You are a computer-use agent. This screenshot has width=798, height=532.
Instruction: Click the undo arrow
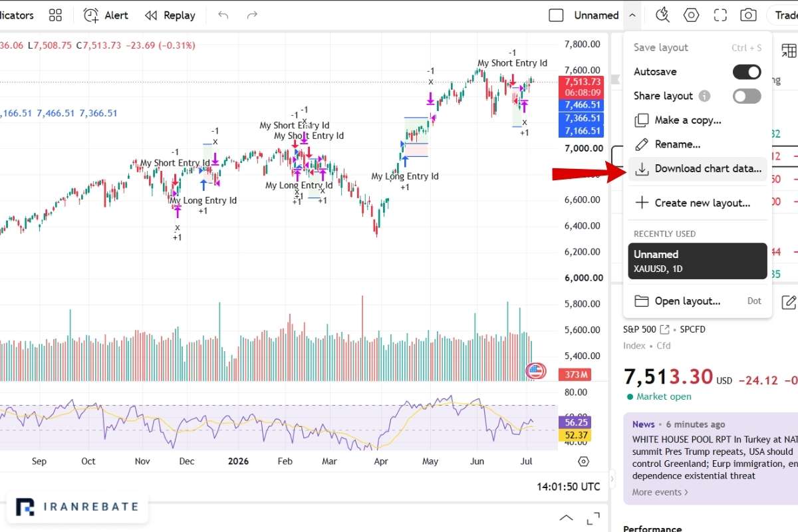point(223,15)
